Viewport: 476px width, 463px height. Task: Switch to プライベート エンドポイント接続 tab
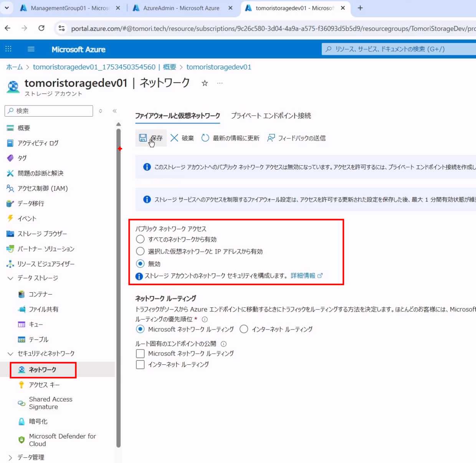click(271, 116)
